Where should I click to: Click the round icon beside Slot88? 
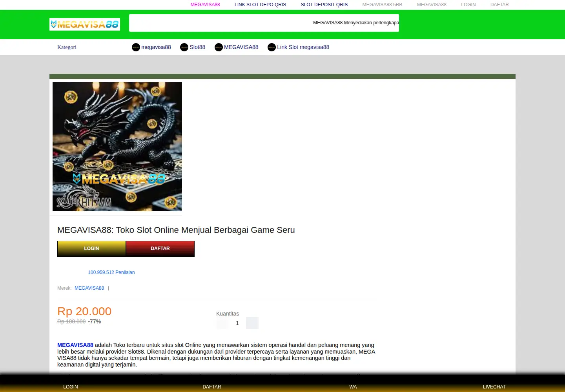pos(184,47)
